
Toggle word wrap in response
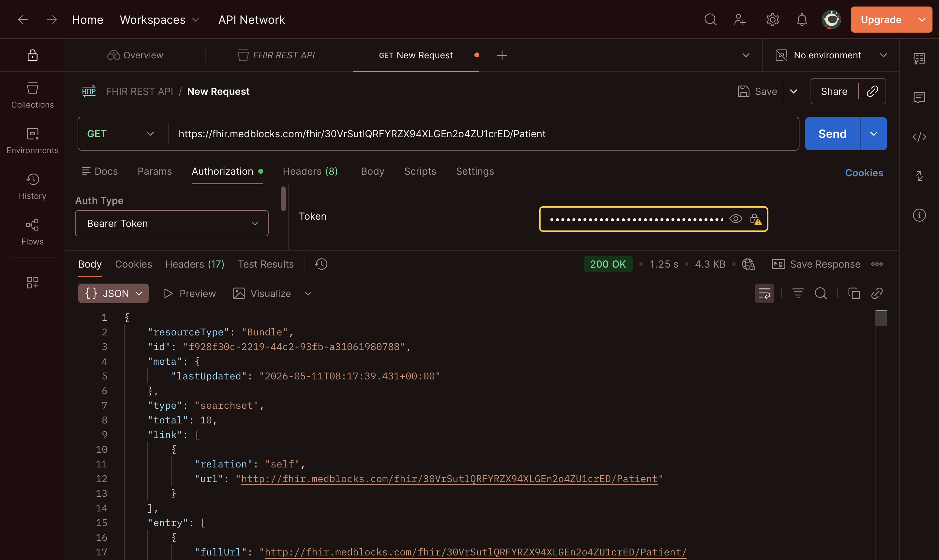[x=764, y=293]
